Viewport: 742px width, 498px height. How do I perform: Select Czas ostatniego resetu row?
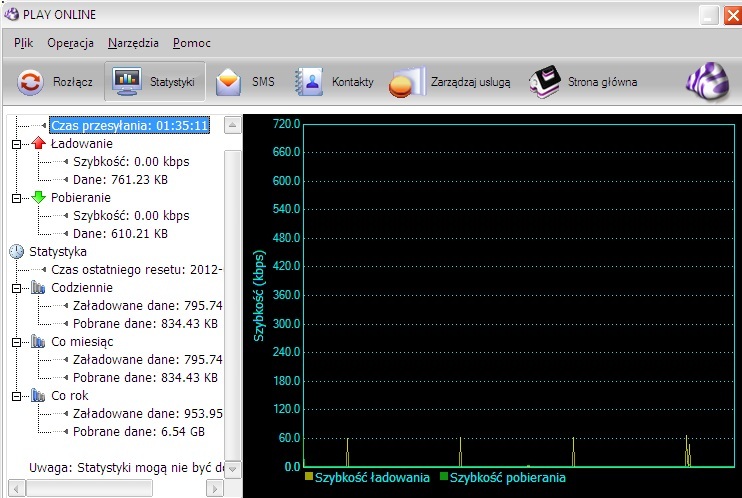click(136, 269)
